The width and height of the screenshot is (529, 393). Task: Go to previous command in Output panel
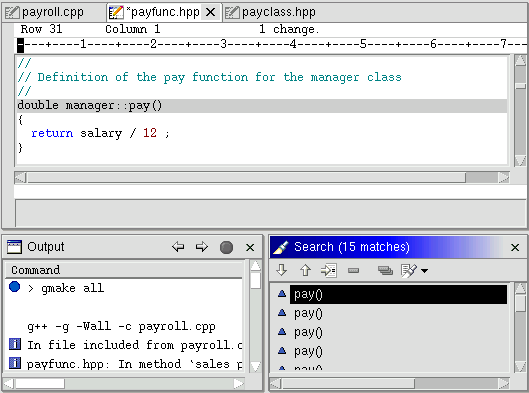click(x=178, y=247)
